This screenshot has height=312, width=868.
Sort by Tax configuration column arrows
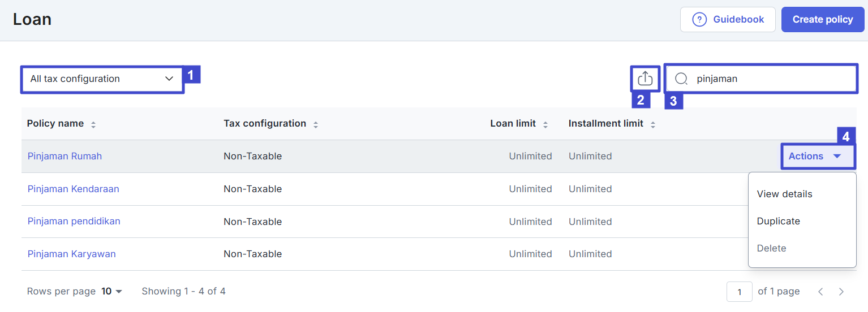[316, 124]
